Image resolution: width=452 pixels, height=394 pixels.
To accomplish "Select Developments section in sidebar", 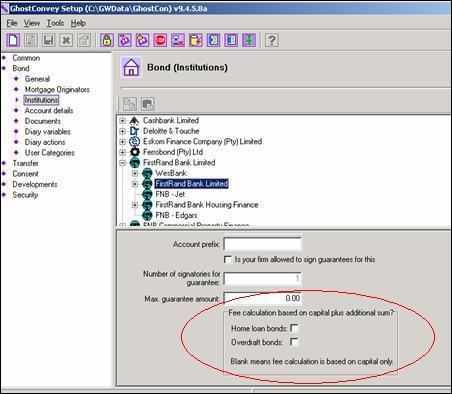I will (x=35, y=184).
